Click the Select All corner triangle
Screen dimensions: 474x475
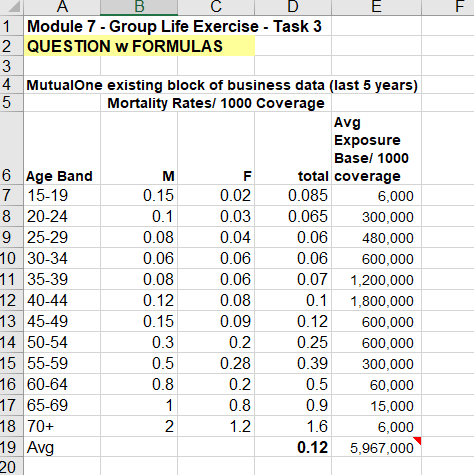pyautogui.click(x=13, y=7)
